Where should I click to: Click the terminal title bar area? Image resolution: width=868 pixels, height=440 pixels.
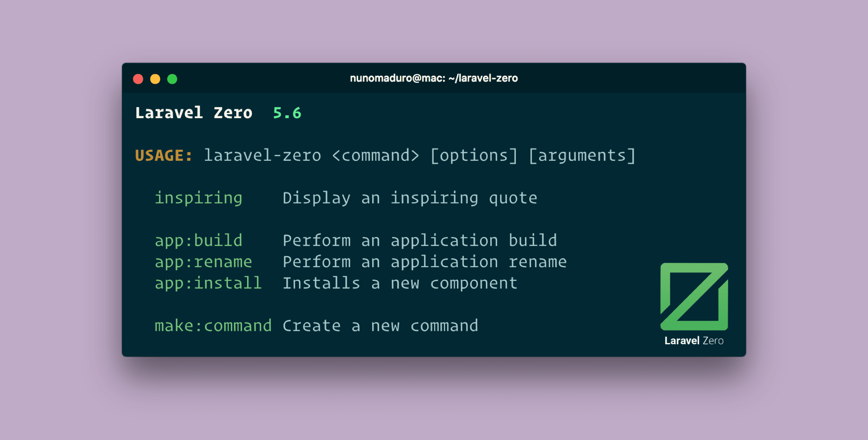pos(434,78)
